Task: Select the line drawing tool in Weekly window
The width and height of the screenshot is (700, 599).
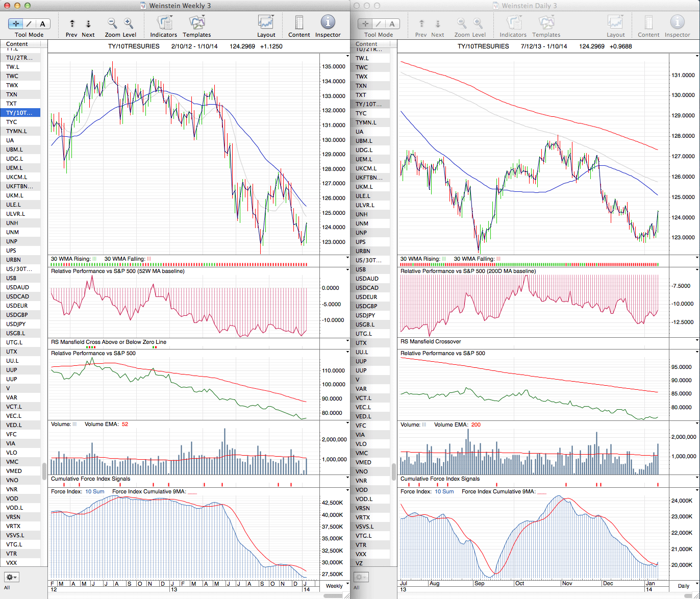Action: pyautogui.click(x=29, y=23)
